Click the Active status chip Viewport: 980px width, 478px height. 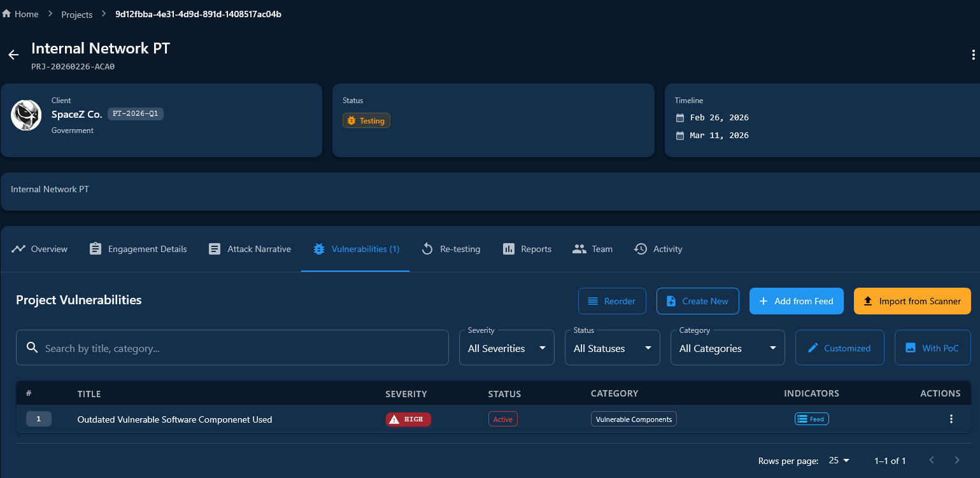pos(503,419)
